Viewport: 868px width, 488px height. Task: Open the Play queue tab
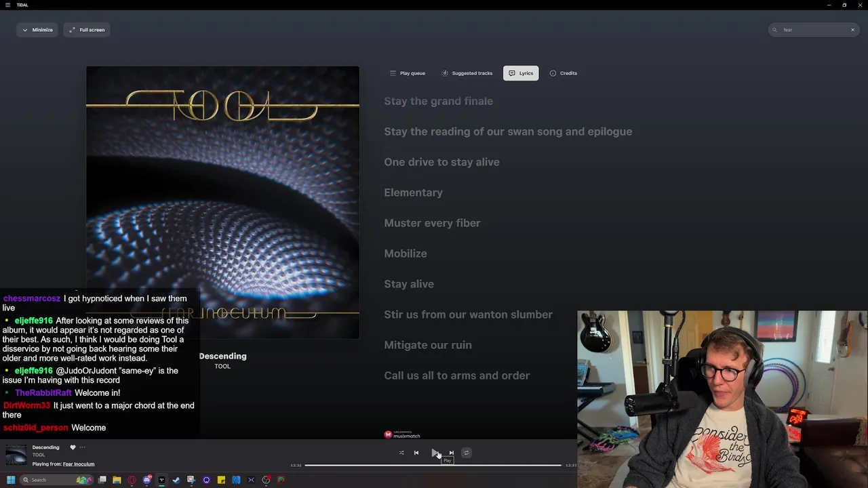[x=408, y=73]
